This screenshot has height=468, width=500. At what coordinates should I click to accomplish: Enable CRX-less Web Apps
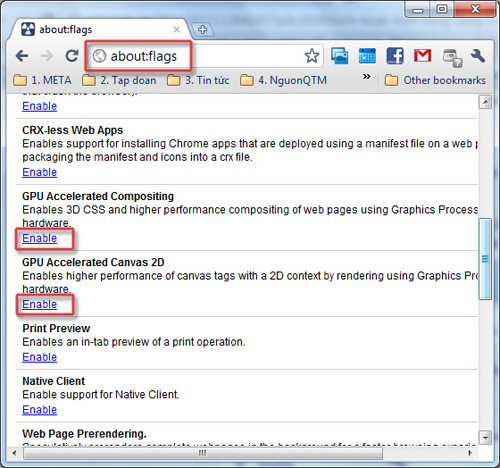click(x=39, y=172)
